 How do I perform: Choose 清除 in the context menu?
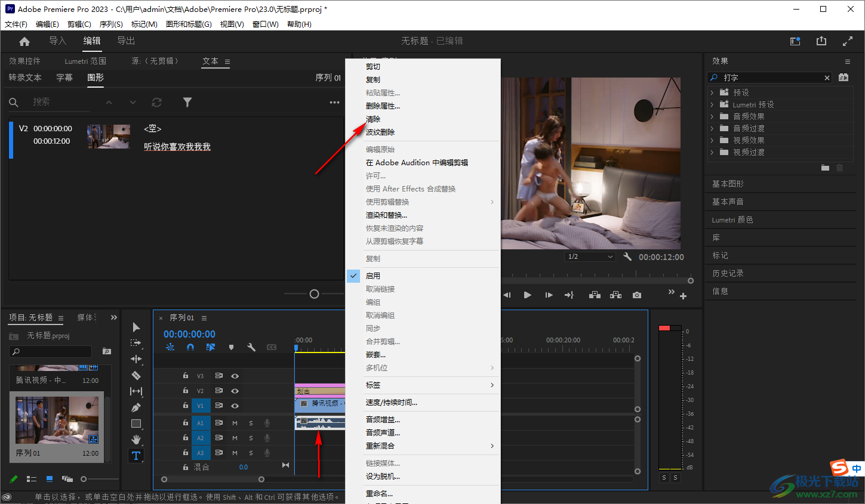[x=423, y=119]
